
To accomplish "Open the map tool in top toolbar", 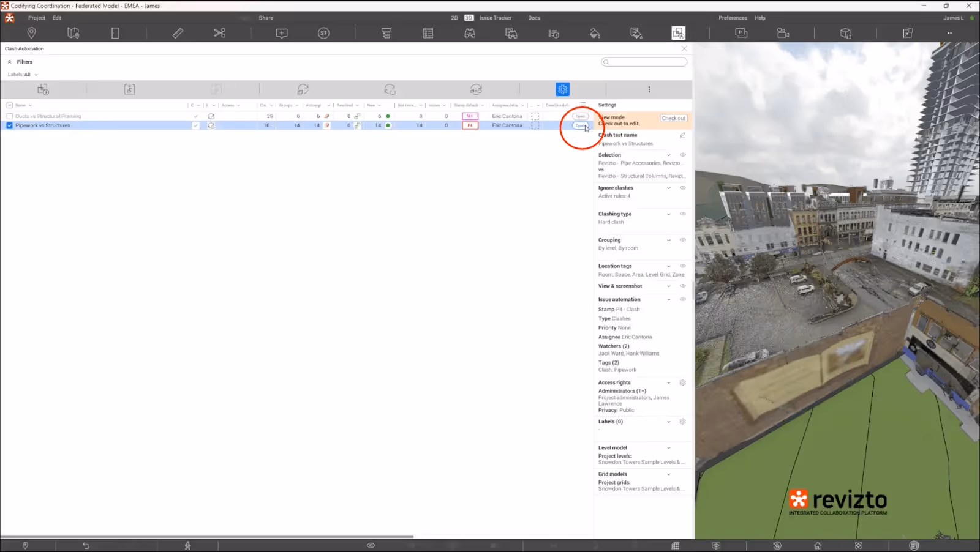I will (73, 33).
